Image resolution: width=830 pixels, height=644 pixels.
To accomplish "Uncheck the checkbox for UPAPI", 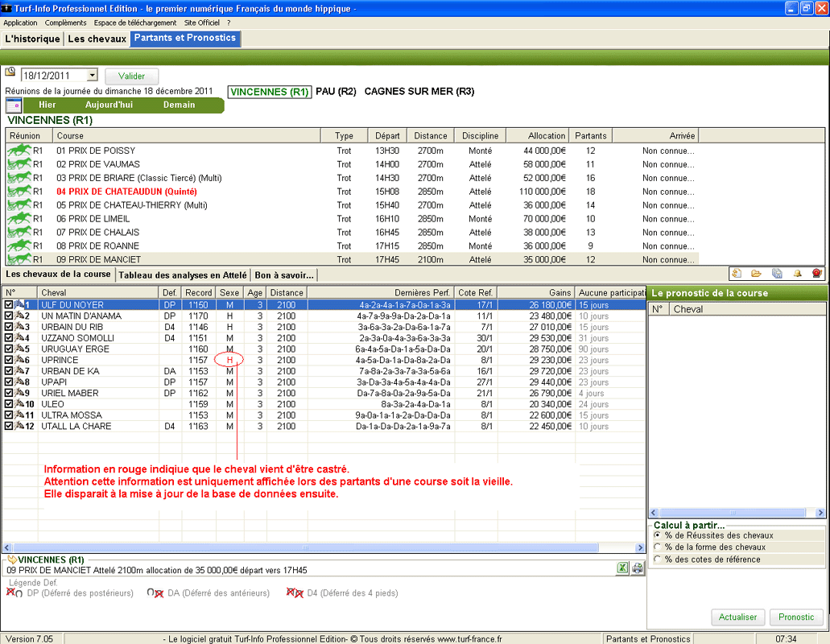I will click(9, 382).
